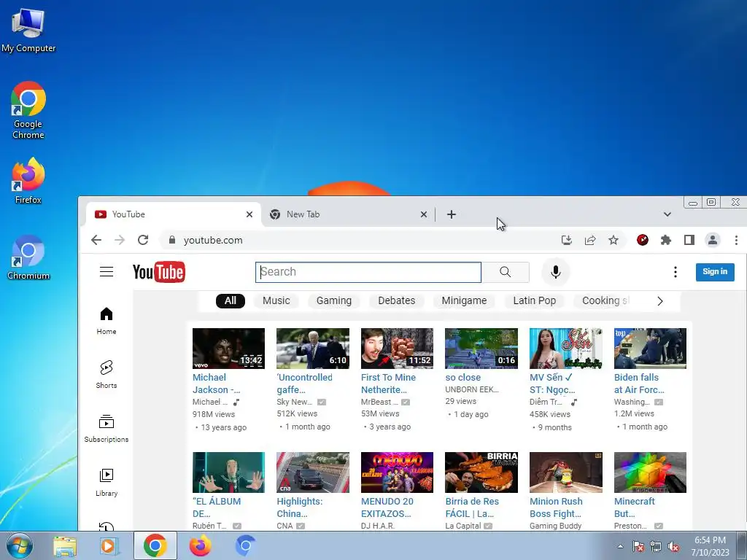Close the YouTube tab

249,215
